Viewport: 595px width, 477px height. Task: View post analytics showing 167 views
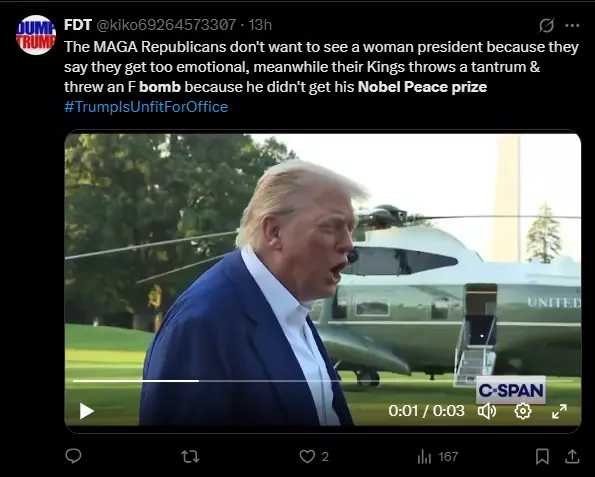pos(438,457)
